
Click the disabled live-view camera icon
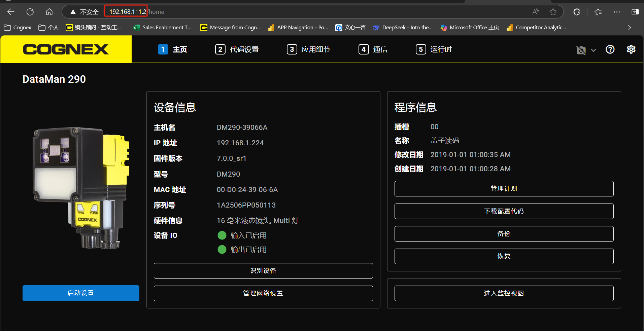coord(581,50)
